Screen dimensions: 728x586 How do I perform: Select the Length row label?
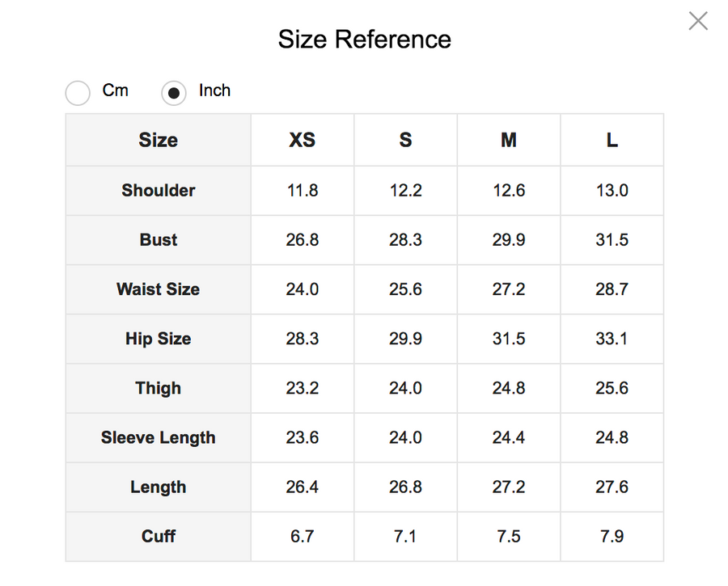coord(159,487)
